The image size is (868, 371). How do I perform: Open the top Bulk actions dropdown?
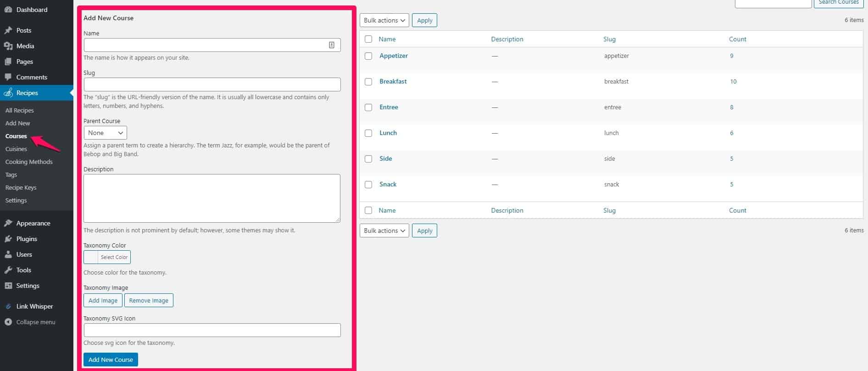[384, 20]
